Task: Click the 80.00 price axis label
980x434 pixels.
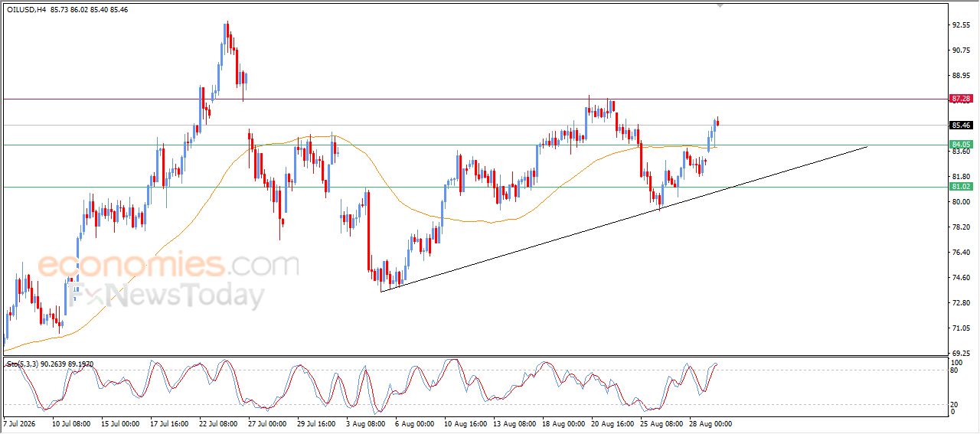Action: pyautogui.click(x=961, y=202)
